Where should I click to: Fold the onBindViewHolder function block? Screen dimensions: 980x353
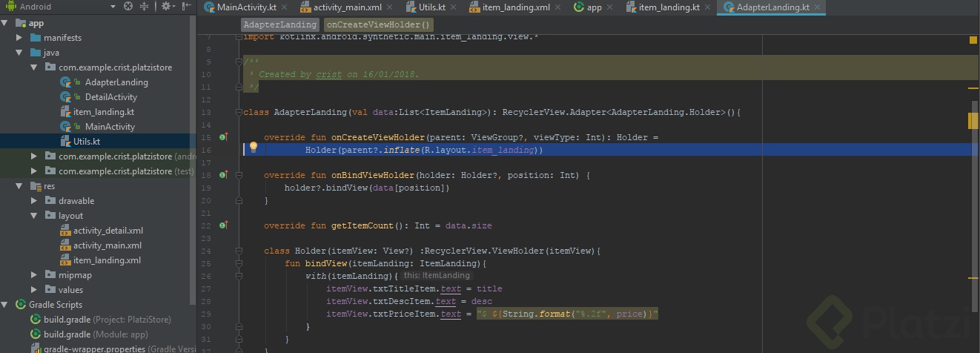click(x=239, y=176)
